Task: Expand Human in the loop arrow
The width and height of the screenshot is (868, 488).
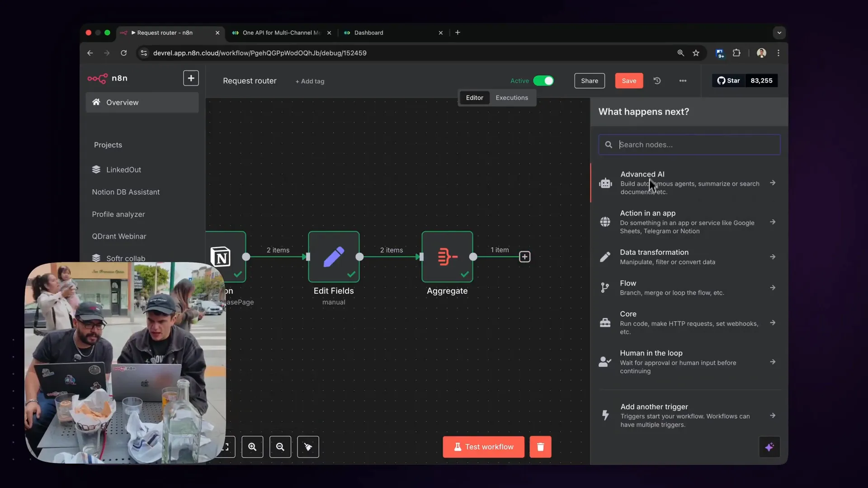Action: [x=773, y=362]
